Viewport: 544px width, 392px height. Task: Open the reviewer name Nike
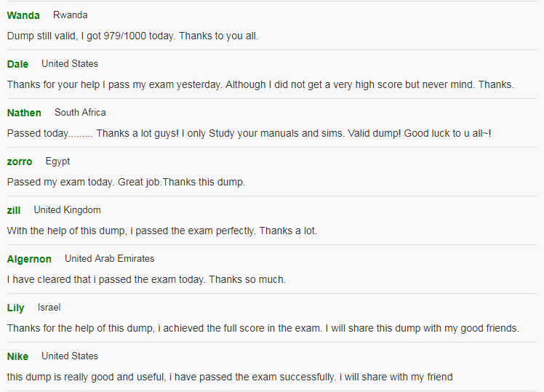(x=17, y=356)
